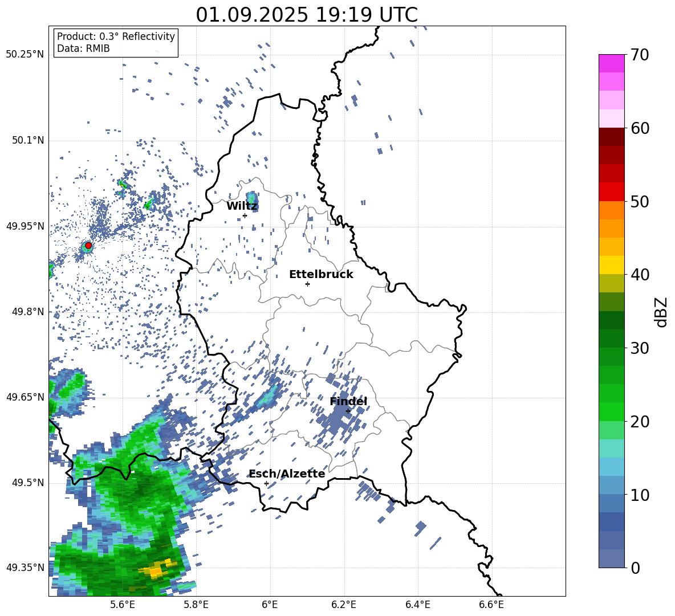Click the 49.8°N latitude tick label
The width and height of the screenshot is (675, 616).
[27, 312]
